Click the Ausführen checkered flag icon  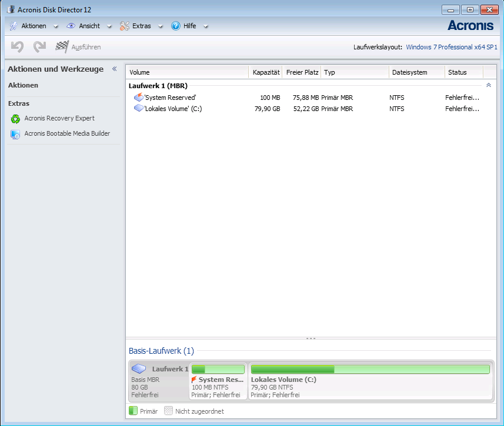(x=62, y=46)
